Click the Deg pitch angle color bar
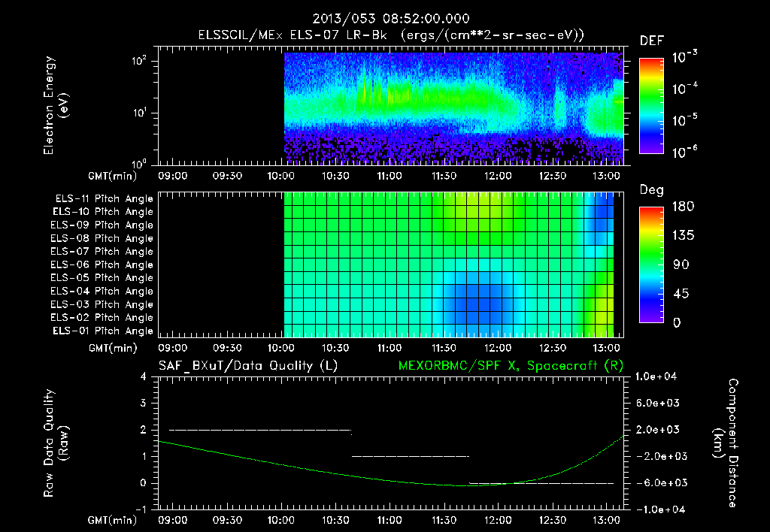Viewport: 770px width, 532px height. [x=651, y=264]
